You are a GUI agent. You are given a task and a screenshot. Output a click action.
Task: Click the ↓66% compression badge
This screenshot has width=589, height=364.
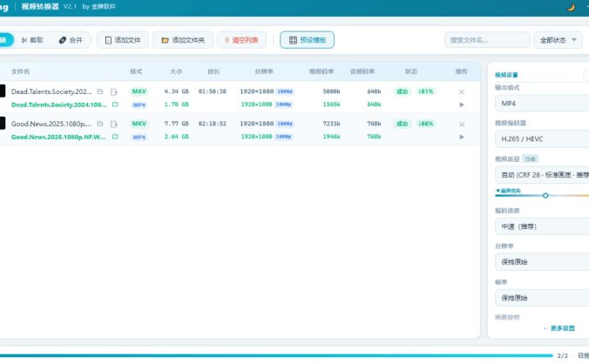tap(425, 124)
